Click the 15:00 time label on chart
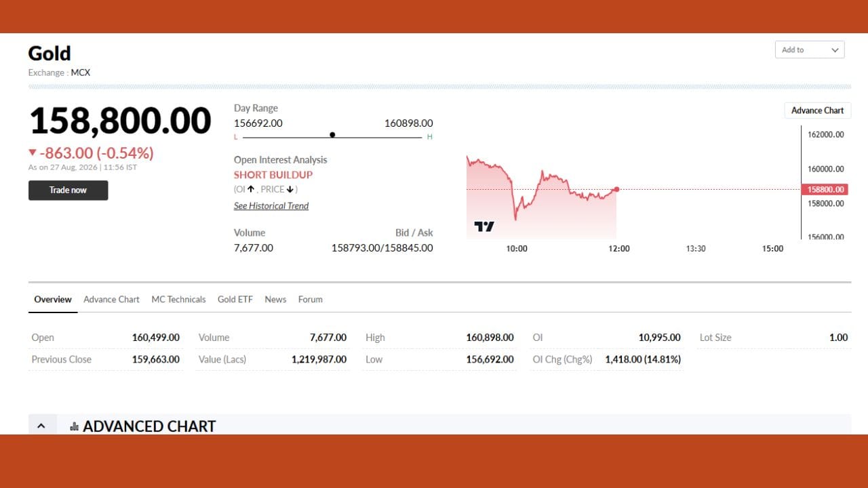 click(x=772, y=249)
